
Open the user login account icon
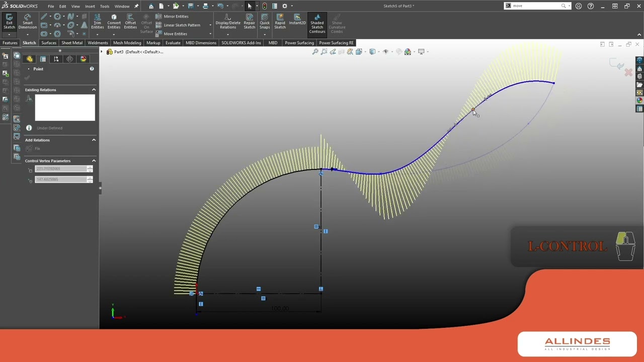pos(579,6)
